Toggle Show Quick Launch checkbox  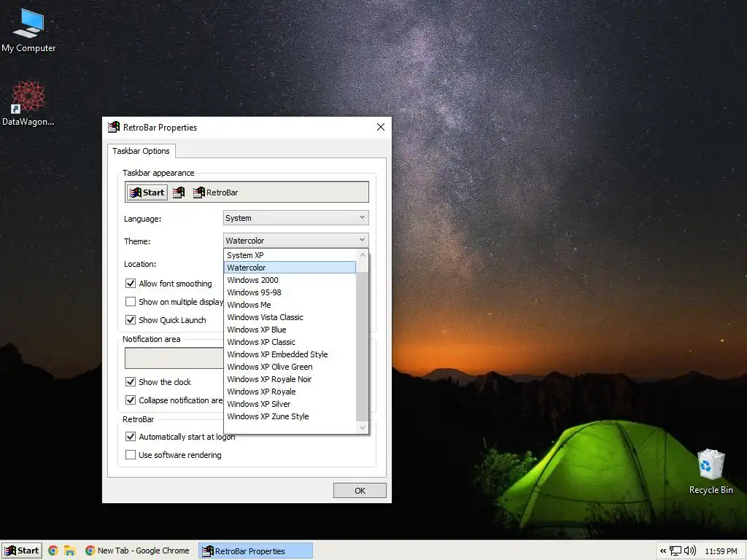click(x=131, y=320)
